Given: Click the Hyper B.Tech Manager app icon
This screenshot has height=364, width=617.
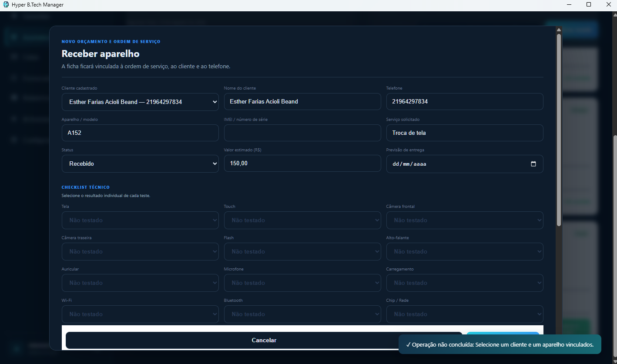Looking at the screenshot, I should [6, 4].
